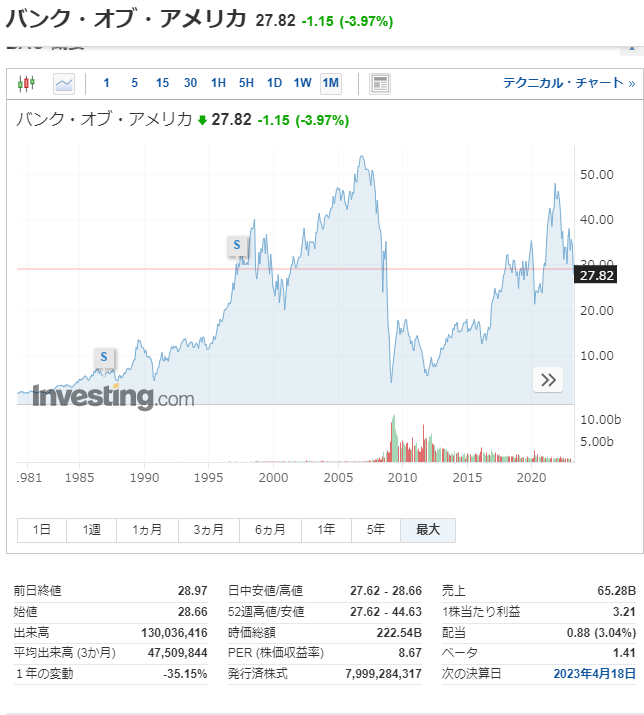The height and width of the screenshot is (715, 644).
Task: Choose the 1H interval
Action: [x=218, y=83]
